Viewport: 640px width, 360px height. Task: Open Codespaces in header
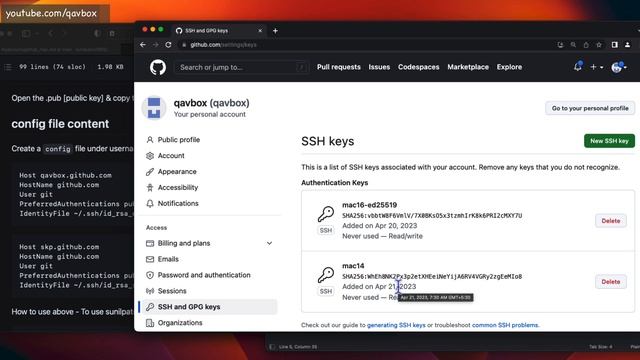(418, 67)
